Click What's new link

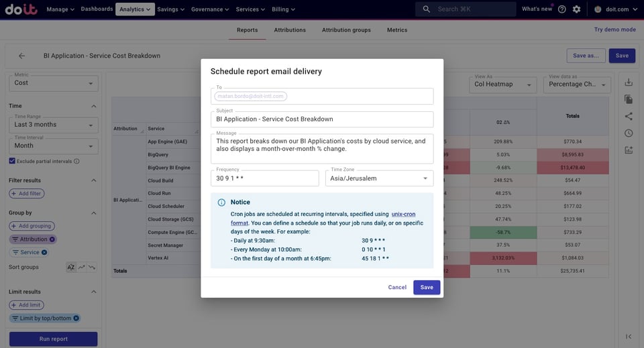point(537,9)
